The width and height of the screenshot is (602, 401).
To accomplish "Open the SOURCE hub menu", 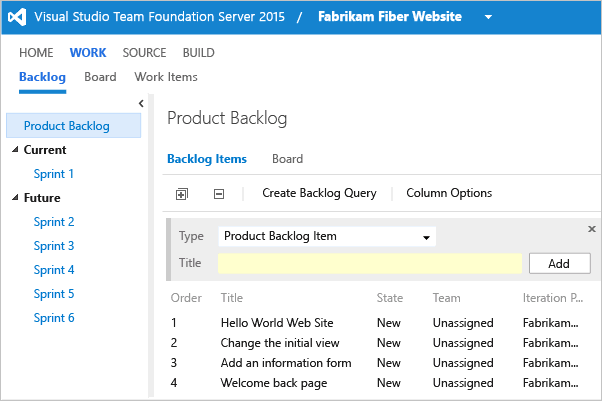I will point(144,53).
